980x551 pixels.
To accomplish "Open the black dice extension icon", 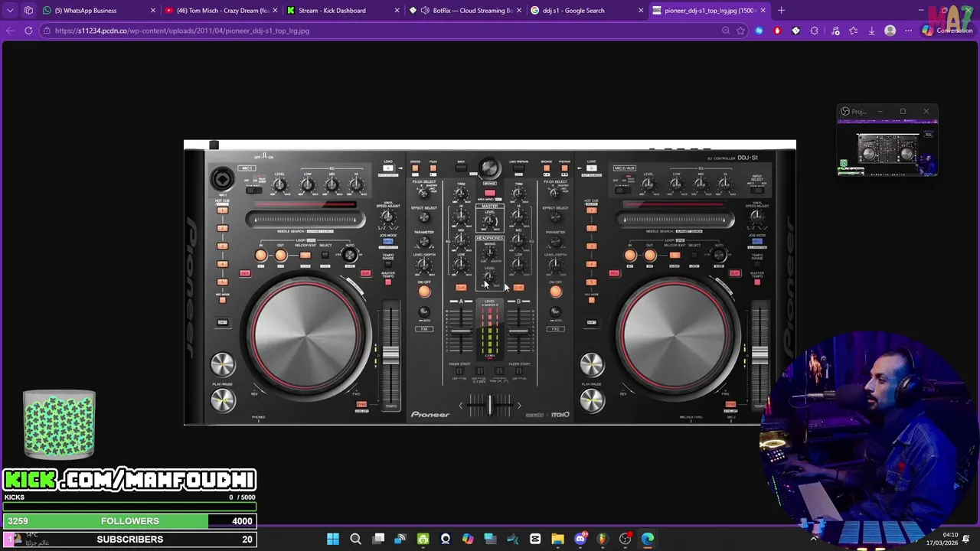I will click(795, 31).
